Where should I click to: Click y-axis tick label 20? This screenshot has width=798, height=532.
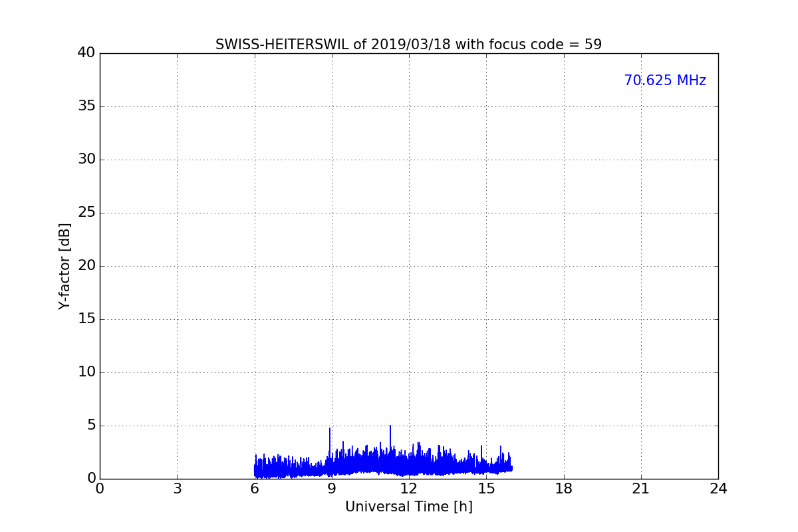86,266
